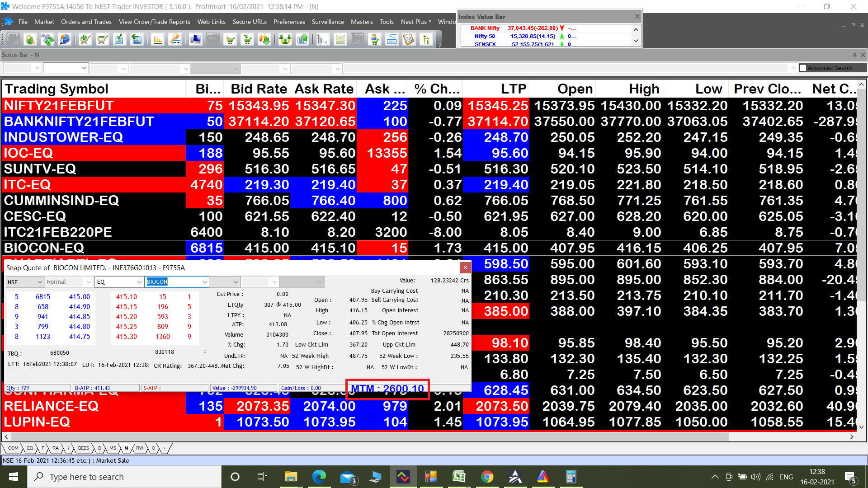
Task: Click the blue computer monitor toolbar icon
Action: tap(195, 40)
